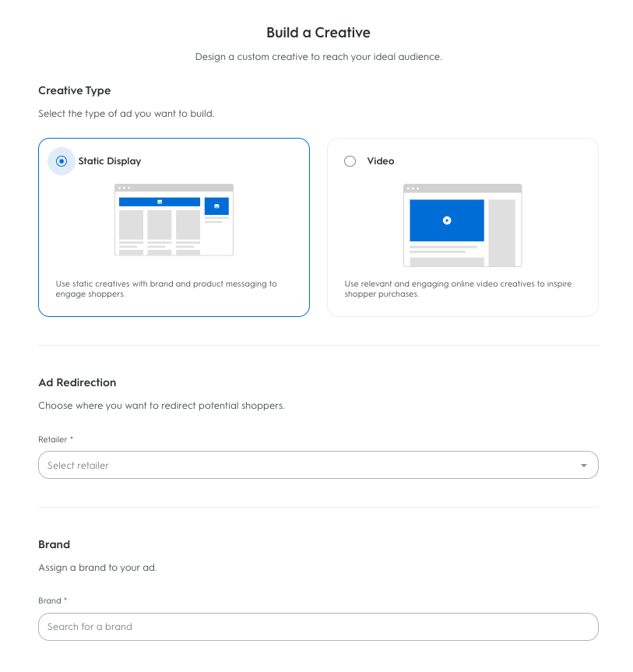Image resolution: width=633 pixels, height=672 pixels.
Task: Click the Retailer field label
Action: pos(55,440)
